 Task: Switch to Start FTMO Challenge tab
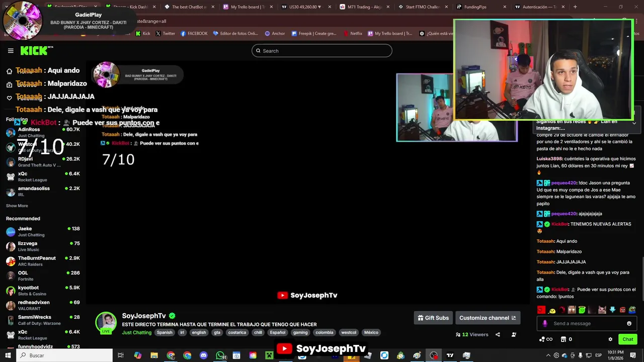422,7
